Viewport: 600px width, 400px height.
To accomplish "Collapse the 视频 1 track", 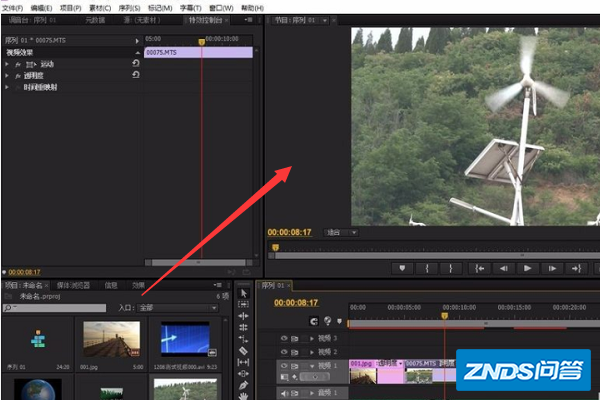I will pyautogui.click(x=312, y=366).
